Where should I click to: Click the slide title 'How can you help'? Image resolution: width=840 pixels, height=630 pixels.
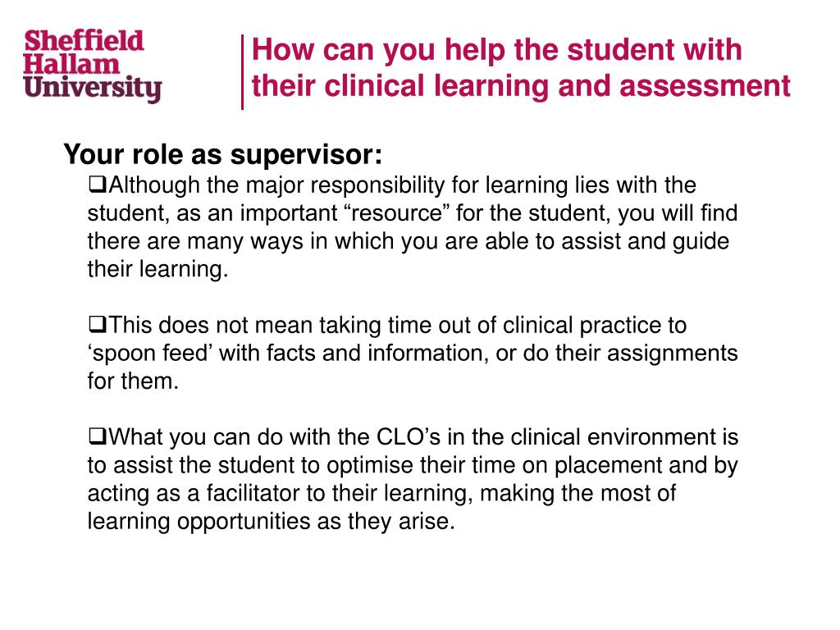[521, 68]
